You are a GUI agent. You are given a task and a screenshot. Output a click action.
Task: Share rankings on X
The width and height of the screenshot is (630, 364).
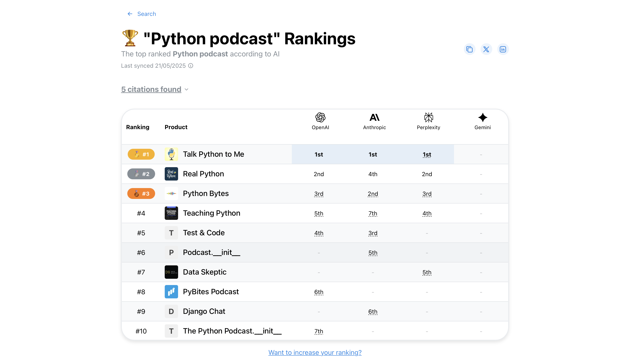point(486,49)
